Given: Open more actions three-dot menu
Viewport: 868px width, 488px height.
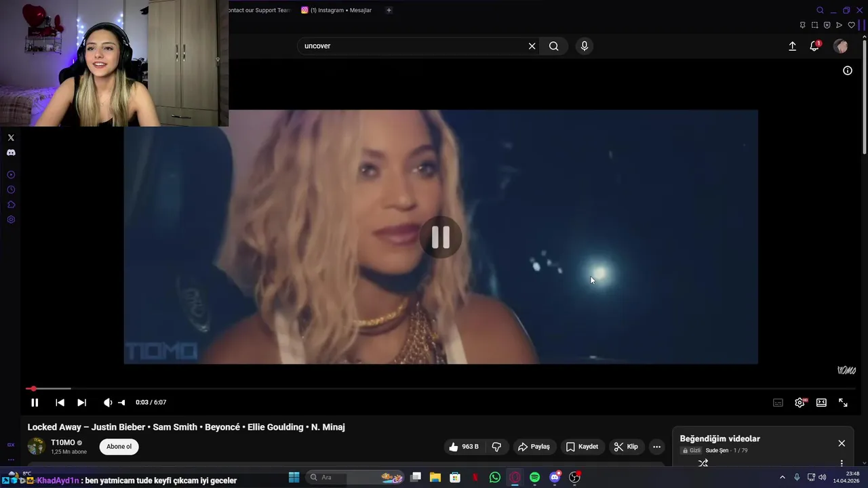Looking at the screenshot, I should [x=656, y=447].
